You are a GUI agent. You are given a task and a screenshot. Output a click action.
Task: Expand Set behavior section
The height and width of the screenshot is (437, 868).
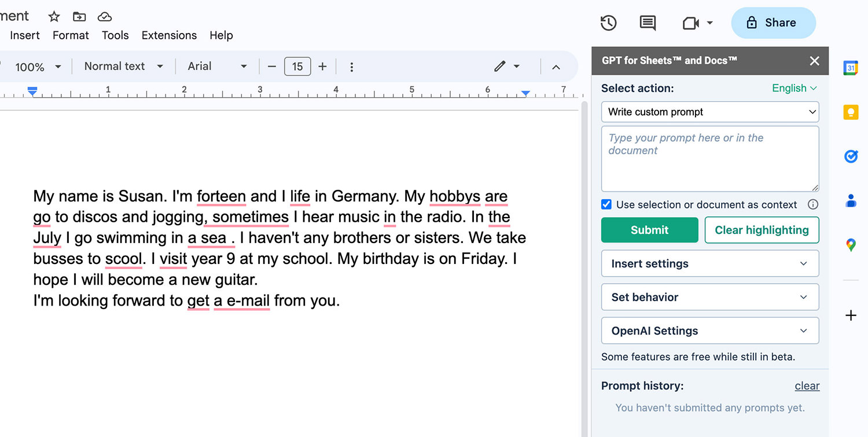(710, 297)
